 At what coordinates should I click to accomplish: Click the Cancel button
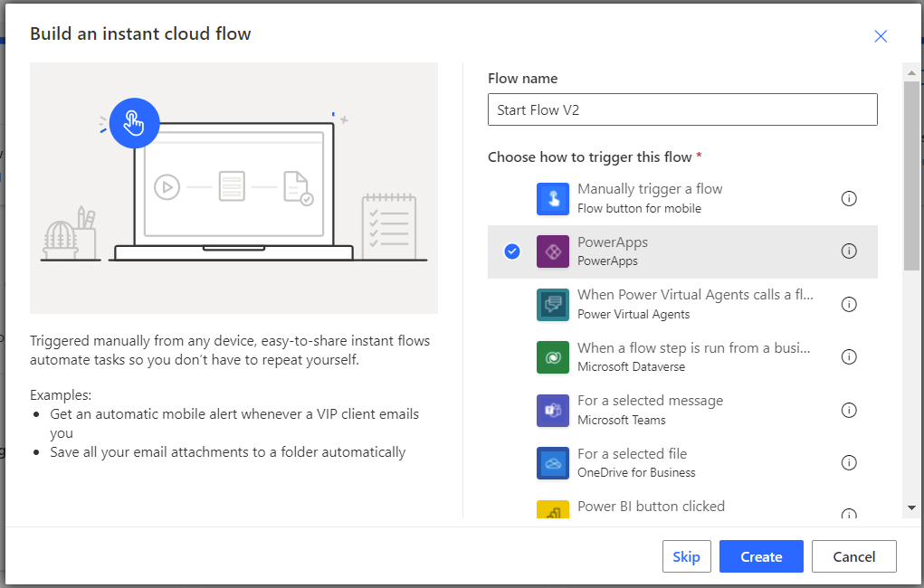point(854,556)
